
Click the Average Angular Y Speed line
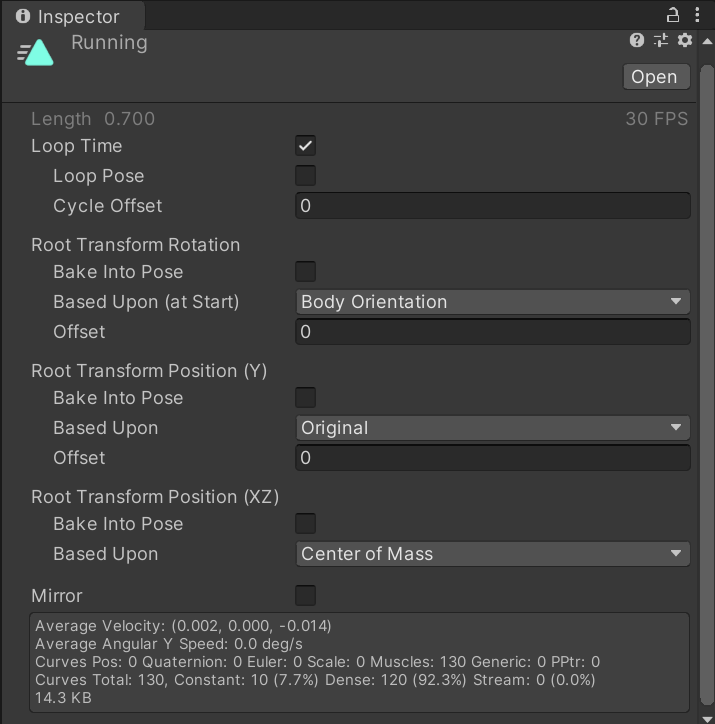tap(169, 644)
